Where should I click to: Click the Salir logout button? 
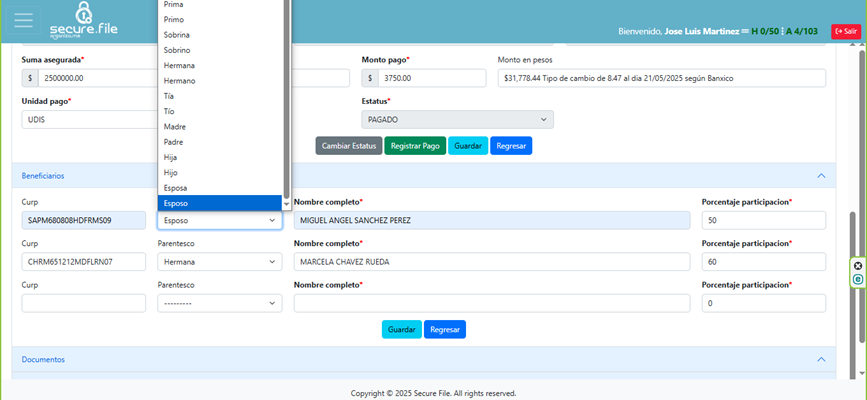845,31
